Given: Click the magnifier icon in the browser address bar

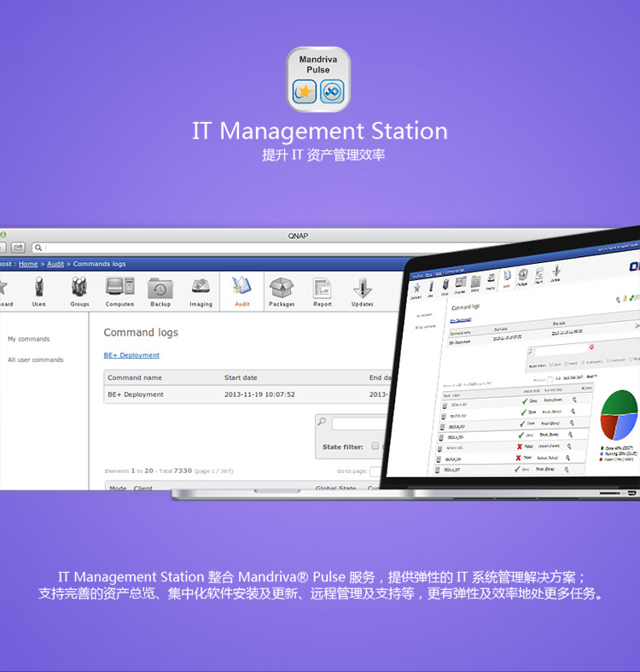Looking at the screenshot, I should click(x=38, y=248).
